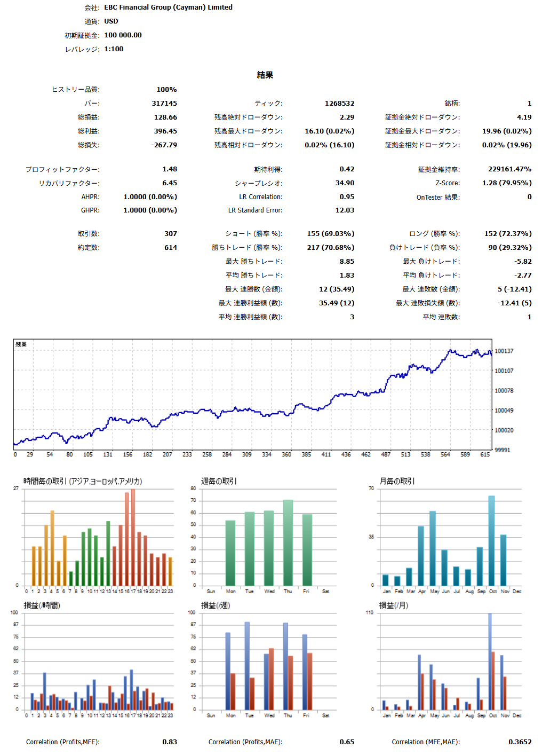
Task: Click the October bar in monthly trades chart
Action: 491,540
